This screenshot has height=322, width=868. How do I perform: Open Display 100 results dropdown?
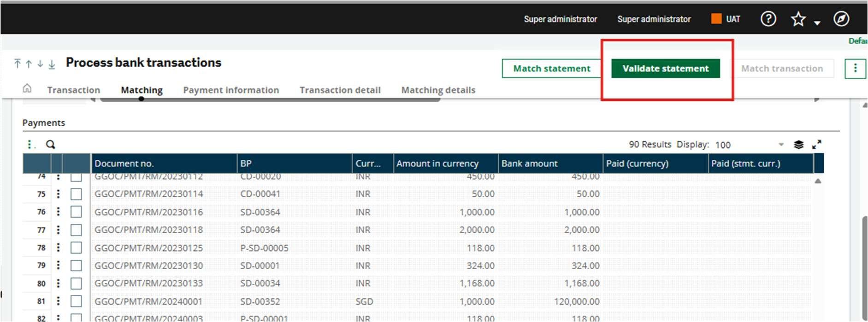click(x=781, y=145)
